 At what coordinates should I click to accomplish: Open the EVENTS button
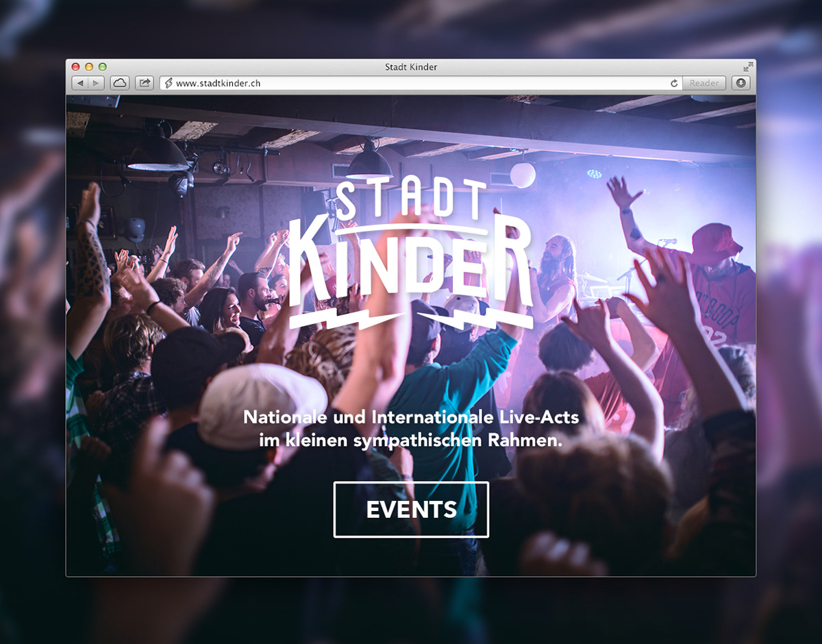[x=411, y=510]
